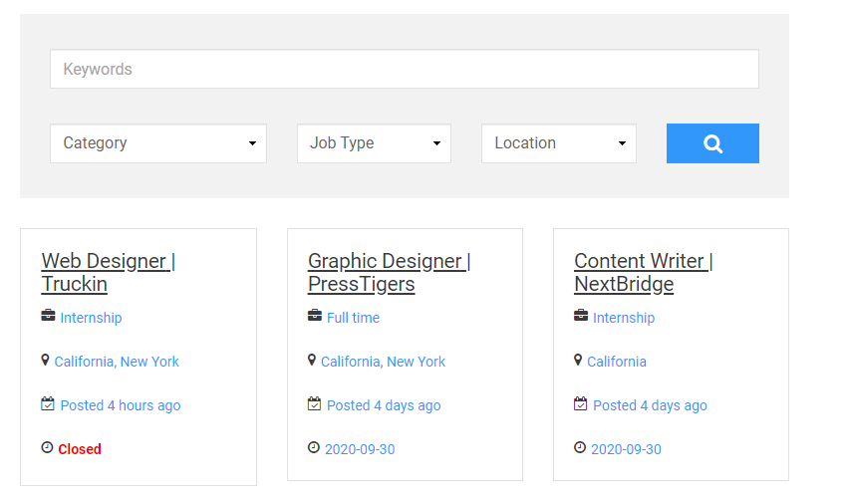Click clock icon beside Closed status
Image resolution: width=847 pixels, height=504 pixels.
(47, 448)
